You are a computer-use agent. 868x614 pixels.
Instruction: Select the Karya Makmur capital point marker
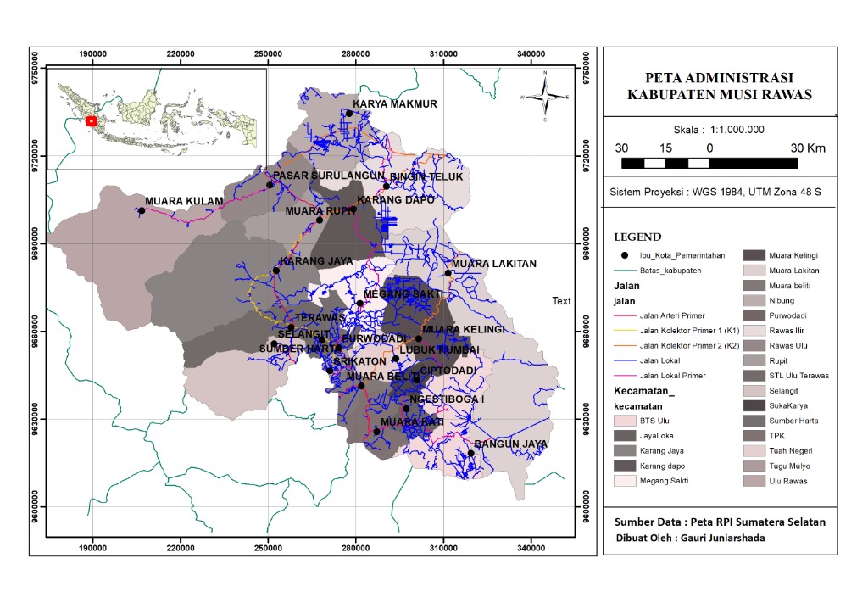(x=349, y=114)
